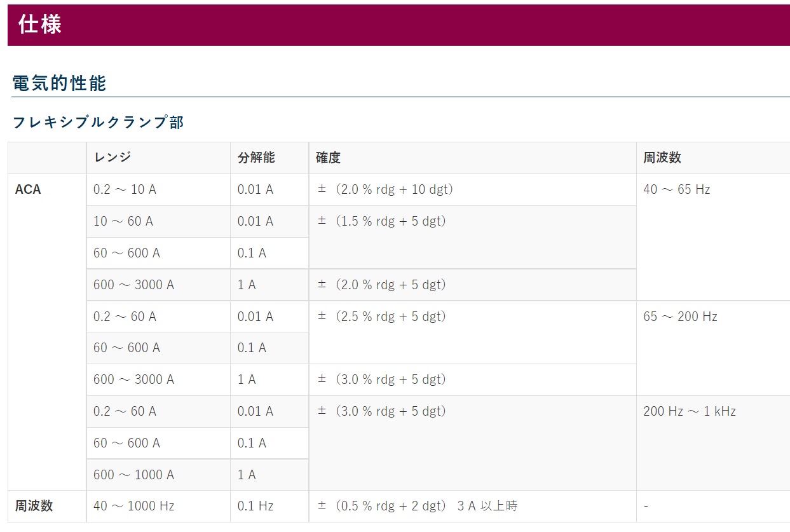
Task: Select 0.01 A in the 0.2 ~ 10 A row
Action: [269, 189]
